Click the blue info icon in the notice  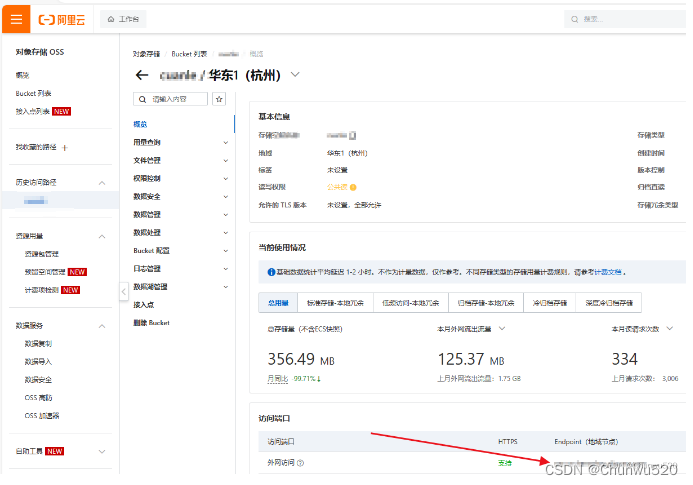click(271, 272)
